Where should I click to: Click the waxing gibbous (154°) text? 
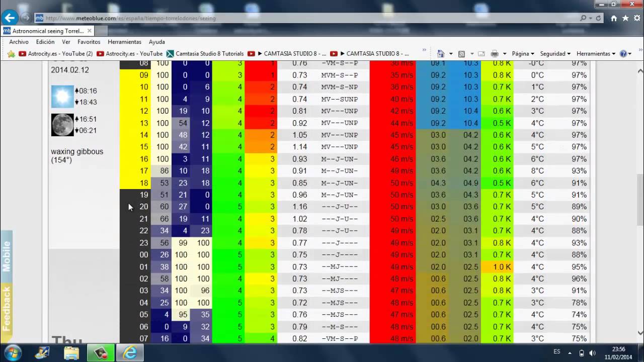[77, 155]
